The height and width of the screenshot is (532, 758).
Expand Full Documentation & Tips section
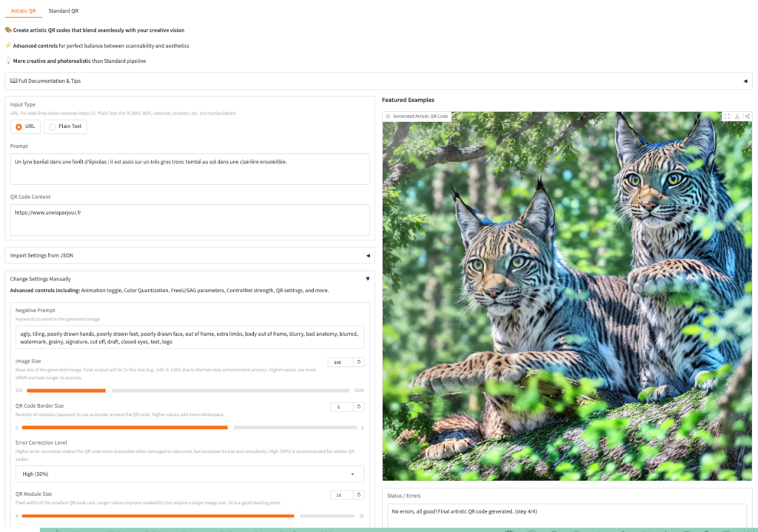[745, 81]
